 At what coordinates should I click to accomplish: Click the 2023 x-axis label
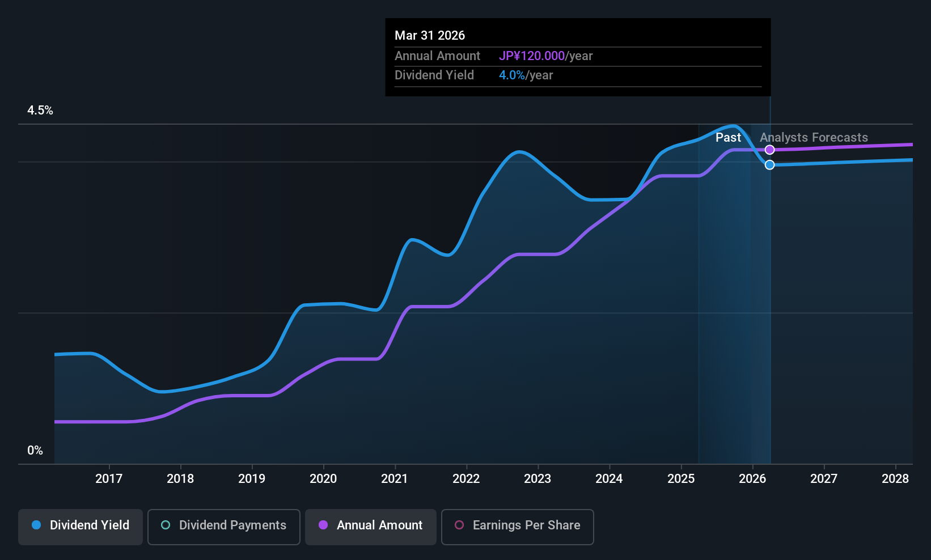tap(538, 479)
